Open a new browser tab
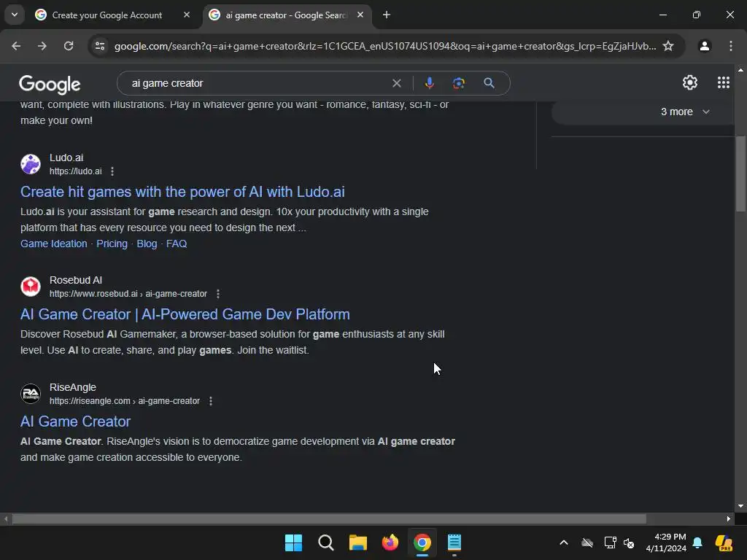 click(x=387, y=15)
